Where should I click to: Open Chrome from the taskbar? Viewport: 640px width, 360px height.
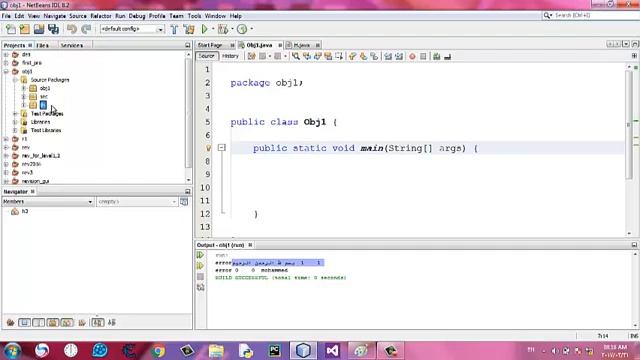coord(158,351)
